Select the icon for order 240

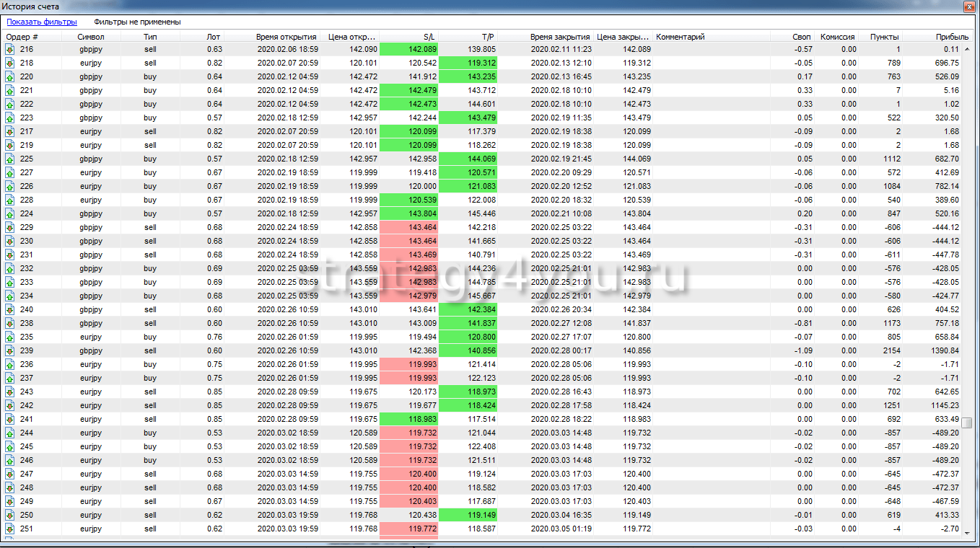pyautogui.click(x=10, y=309)
